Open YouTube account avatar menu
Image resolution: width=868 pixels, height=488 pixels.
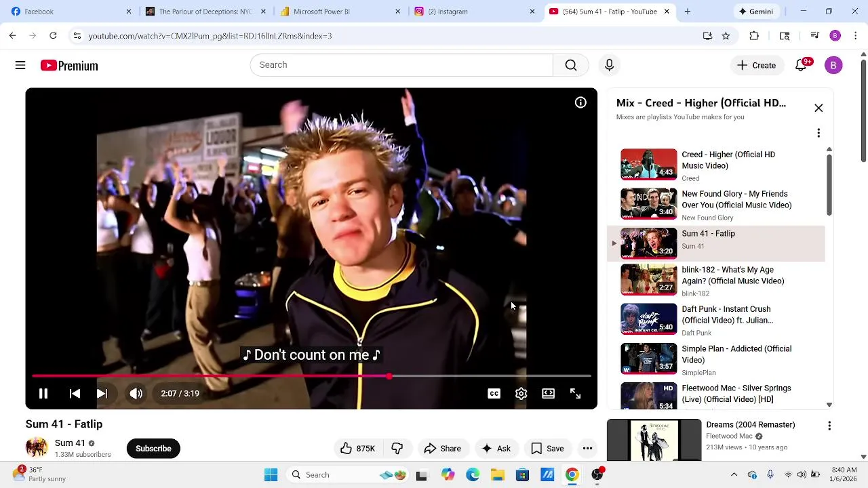tap(833, 65)
